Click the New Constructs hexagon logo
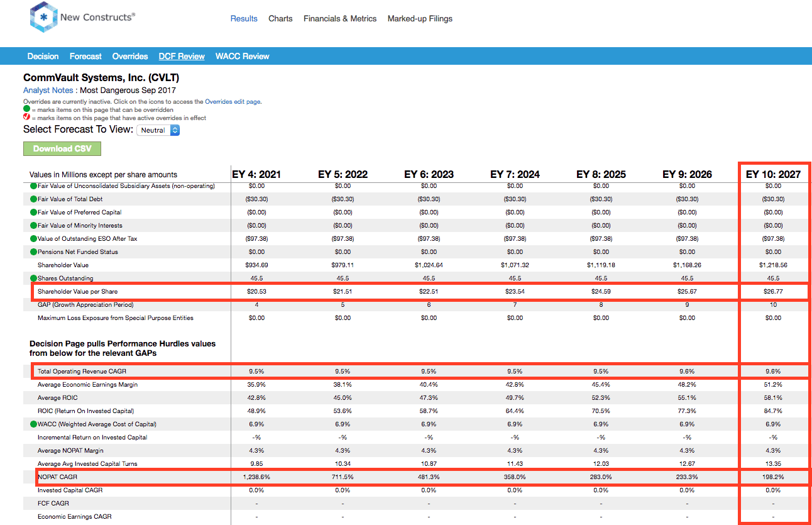Image resolution: width=812 pixels, height=525 pixels. pos(43,17)
